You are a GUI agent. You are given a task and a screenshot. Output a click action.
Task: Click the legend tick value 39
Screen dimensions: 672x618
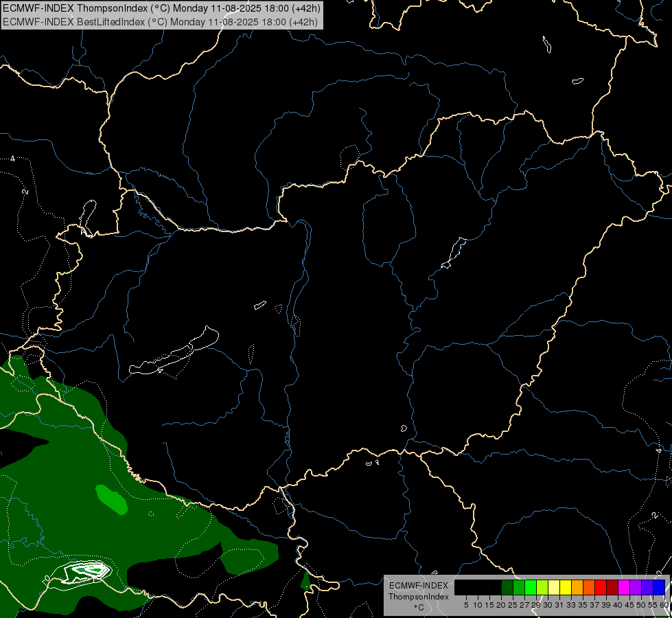click(x=606, y=605)
